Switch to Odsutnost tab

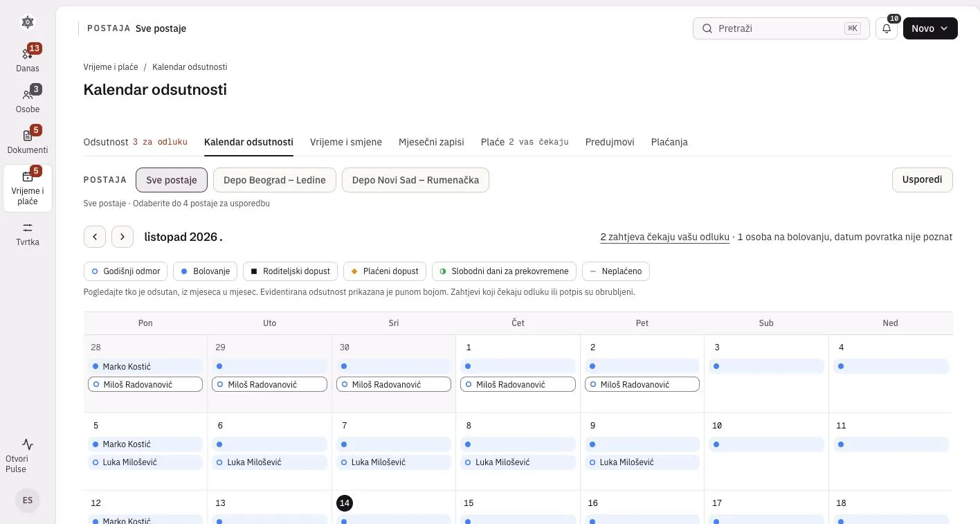[136, 142]
